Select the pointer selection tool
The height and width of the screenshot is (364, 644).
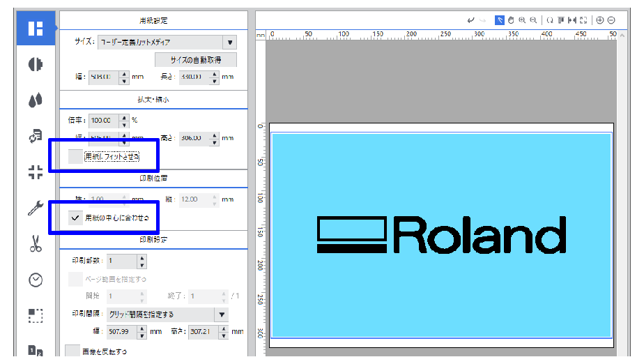click(x=500, y=20)
